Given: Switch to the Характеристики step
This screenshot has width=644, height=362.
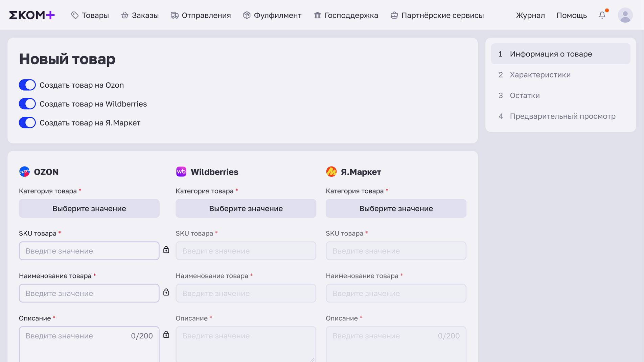Looking at the screenshot, I should [x=540, y=75].
